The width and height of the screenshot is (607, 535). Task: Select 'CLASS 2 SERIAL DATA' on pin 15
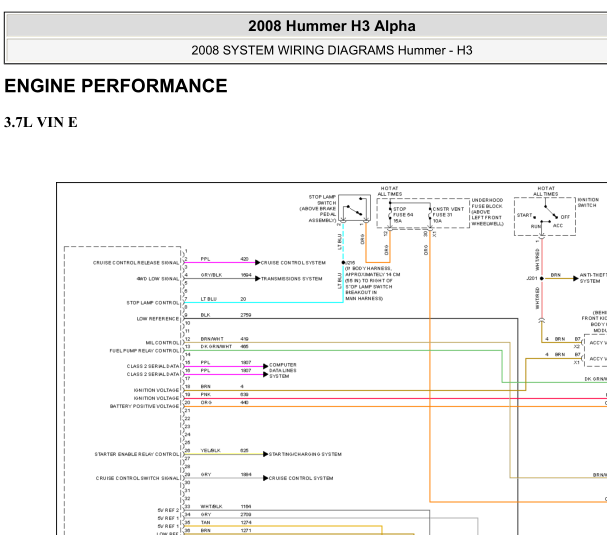153,366
